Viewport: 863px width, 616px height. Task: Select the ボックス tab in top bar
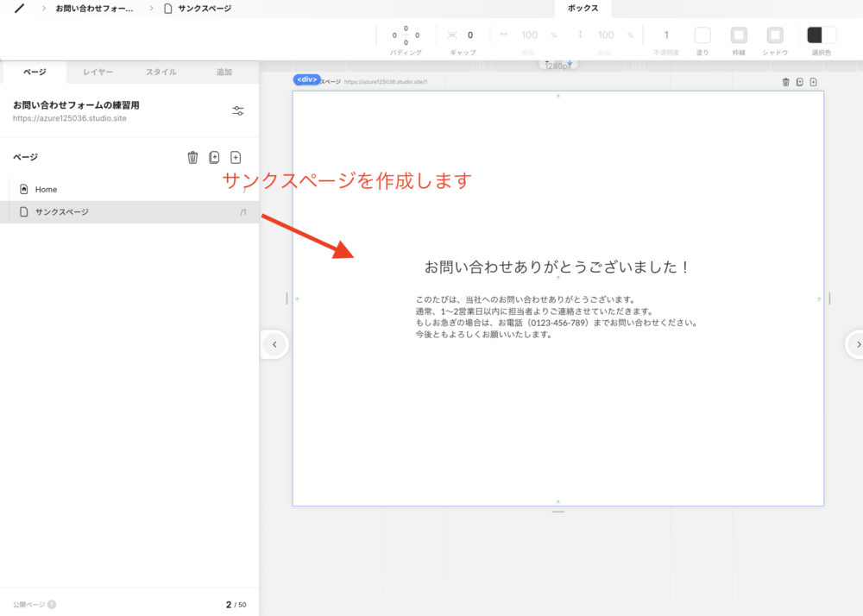pyautogui.click(x=583, y=9)
